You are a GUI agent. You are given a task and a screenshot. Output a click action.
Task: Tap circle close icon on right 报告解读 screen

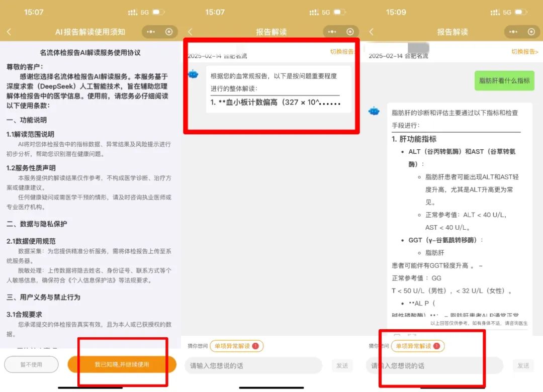[x=531, y=32]
